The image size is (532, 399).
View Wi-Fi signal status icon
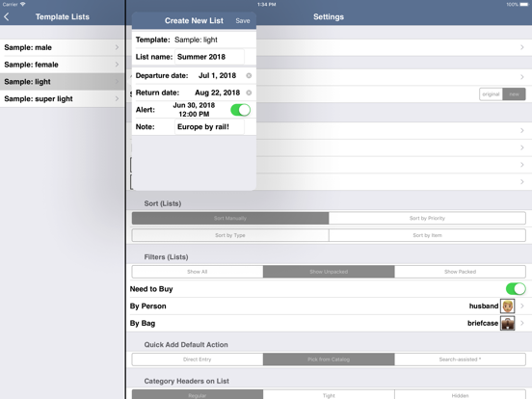point(23,4)
